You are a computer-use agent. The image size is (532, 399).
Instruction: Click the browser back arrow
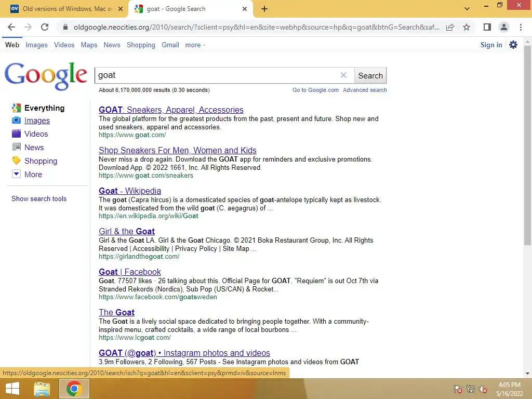(11, 27)
